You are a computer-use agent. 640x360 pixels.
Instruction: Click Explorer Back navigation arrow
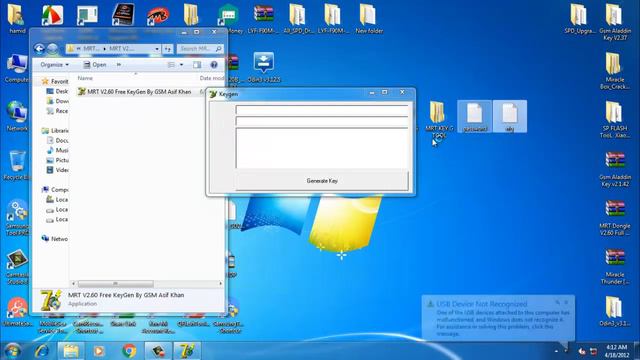tap(39, 49)
